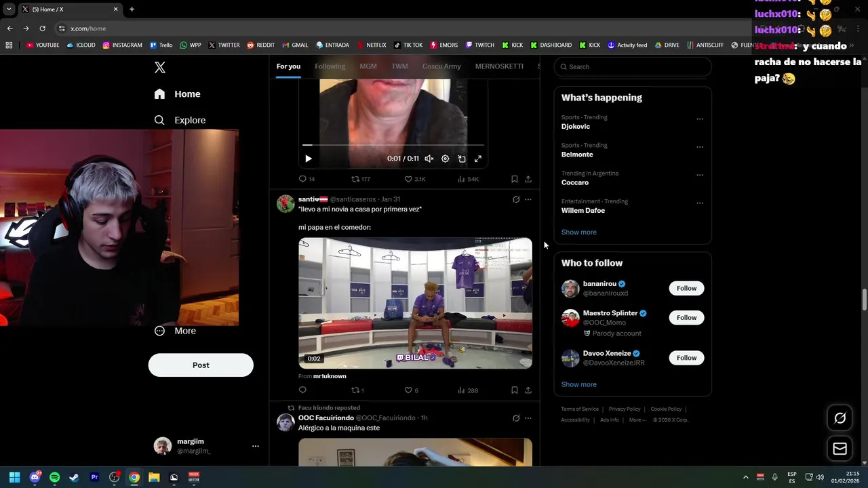Repost the post showing 177 reposts
The image size is (868, 488).
pyautogui.click(x=361, y=179)
